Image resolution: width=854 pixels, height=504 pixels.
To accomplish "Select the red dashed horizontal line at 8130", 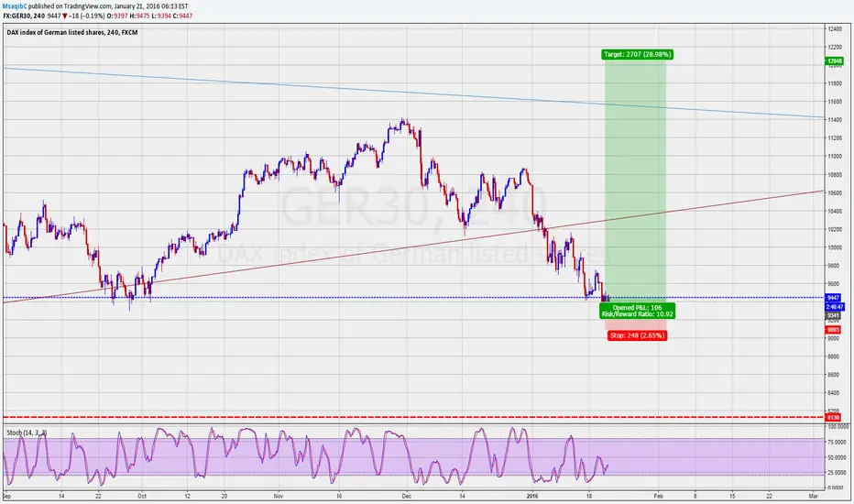I will click(414, 417).
